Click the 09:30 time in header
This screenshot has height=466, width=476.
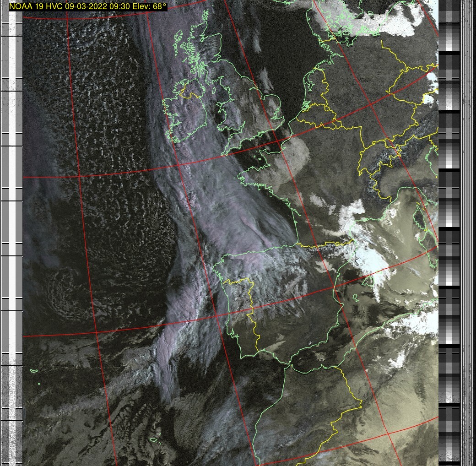(x=117, y=7)
